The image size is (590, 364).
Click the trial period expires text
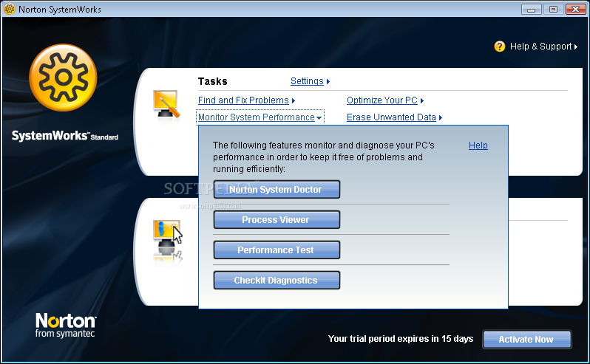coord(401,339)
